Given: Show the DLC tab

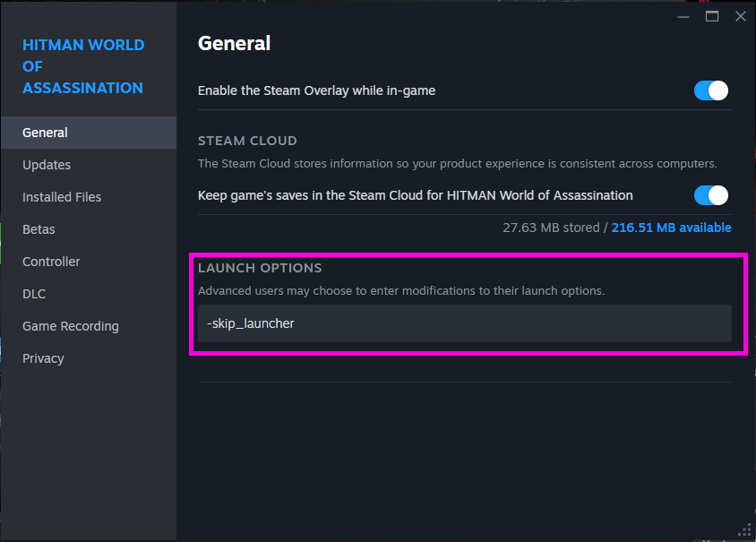Looking at the screenshot, I should coord(34,294).
